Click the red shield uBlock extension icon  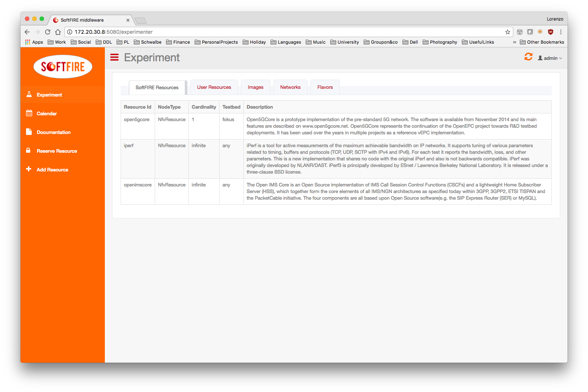tap(551, 32)
